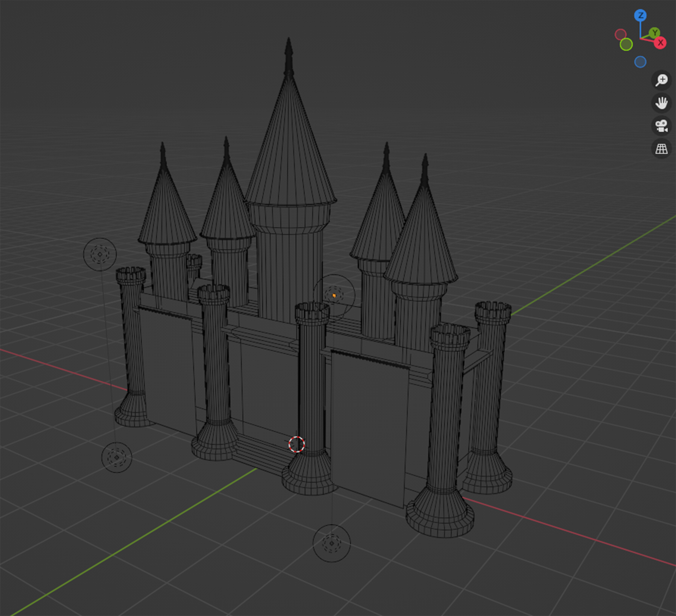Click the red X axis gizmo ball

660,43
